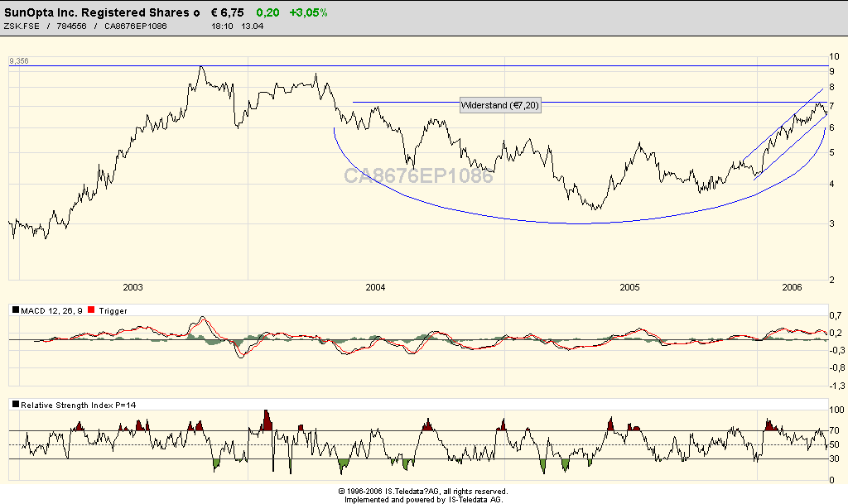Click the Implemented and powered by IS-Teledata line
Image resolution: width=848 pixels, height=504 pixels.
(423, 500)
